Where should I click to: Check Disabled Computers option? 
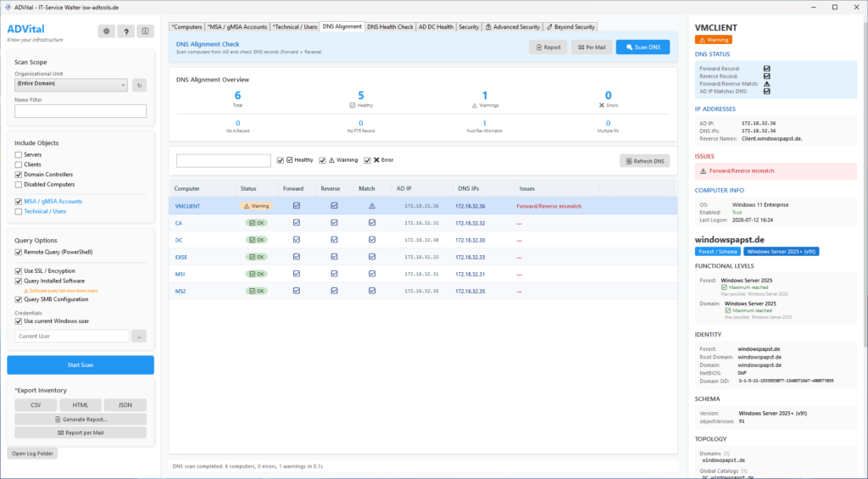click(19, 185)
